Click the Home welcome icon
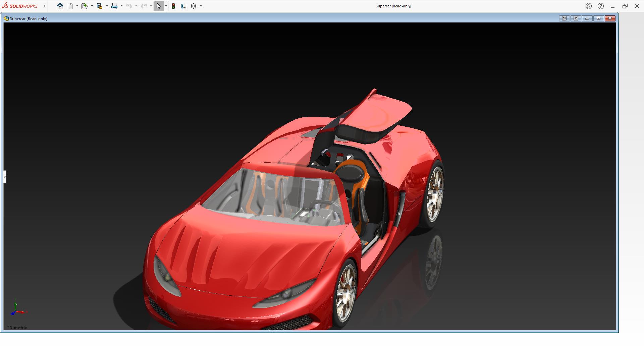 tap(60, 6)
